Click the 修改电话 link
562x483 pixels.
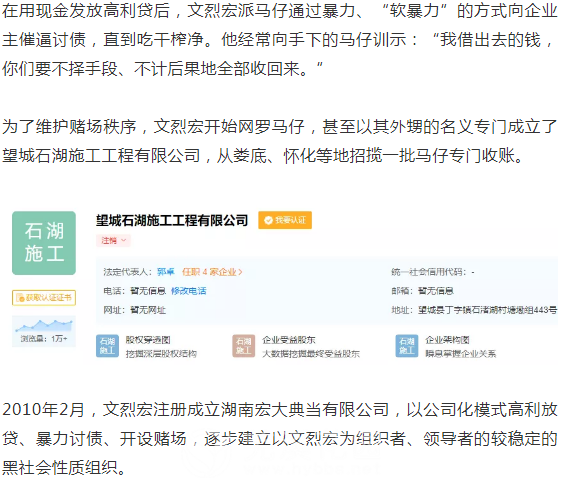[x=189, y=291]
